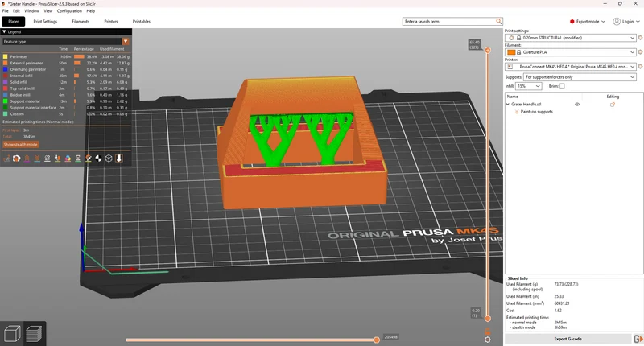Image resolution: width=644 pixels, height=346 pixels.
Task: Hide Grater Handle.stl with the eye icon
Action: (577, 105)
